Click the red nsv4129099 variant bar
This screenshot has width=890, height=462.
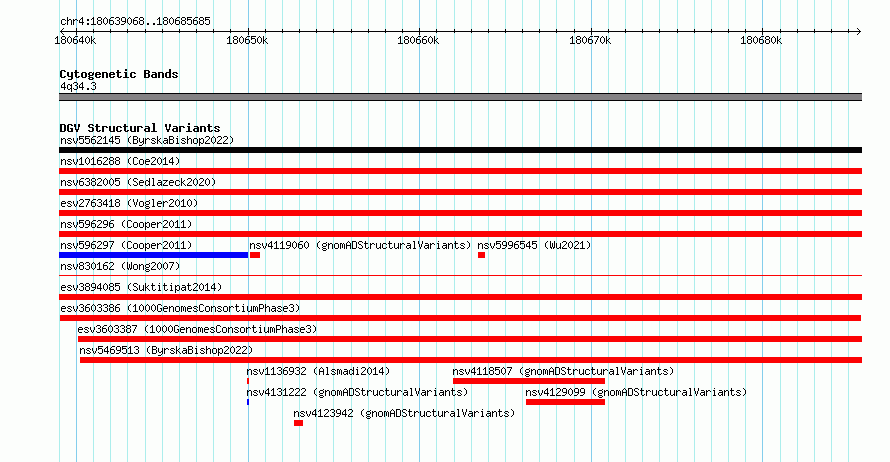click(565, 402)
